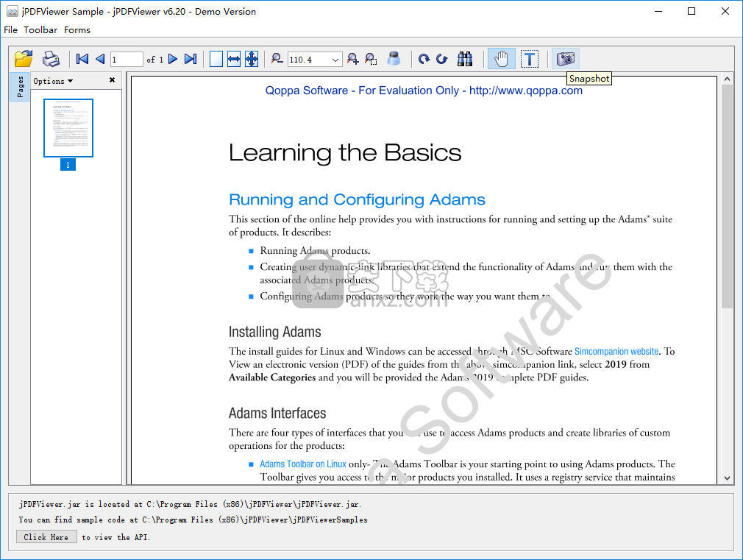Image resolution: width=743 pixels, height=560 pixels.
Task: Zoom out with minus magnifier
Action: point(277,59)
